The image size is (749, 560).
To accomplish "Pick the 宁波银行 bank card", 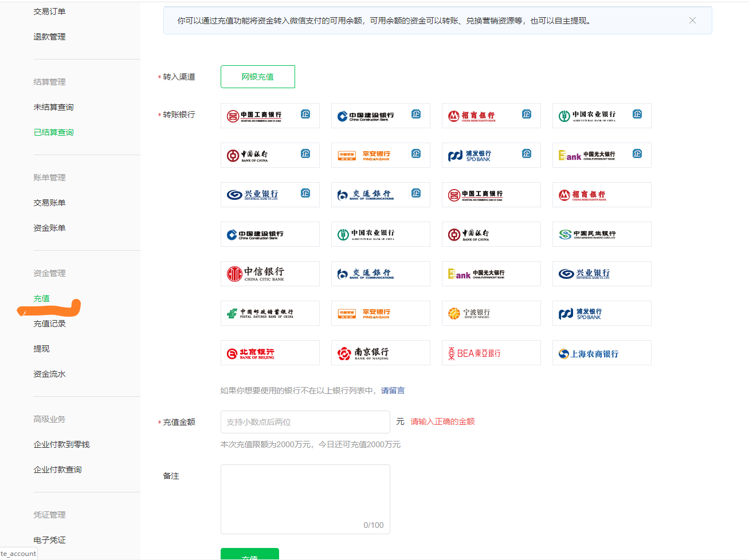I will (x=491, y=313).
